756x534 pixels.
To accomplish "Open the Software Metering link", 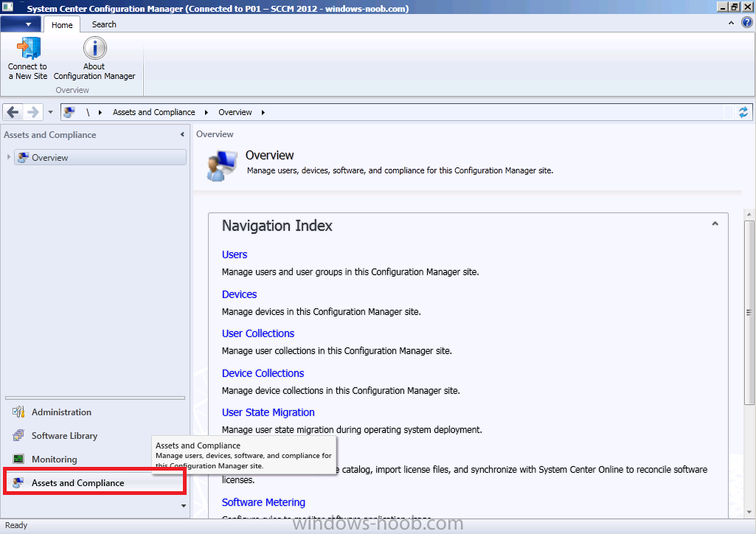I will pyautogui.click(x=263, y=502).
